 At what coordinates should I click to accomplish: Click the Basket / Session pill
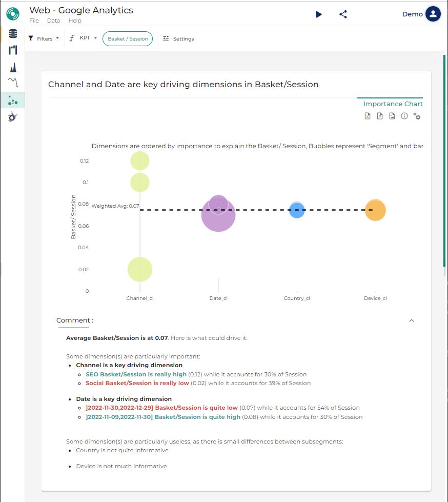tap(128, 39)
